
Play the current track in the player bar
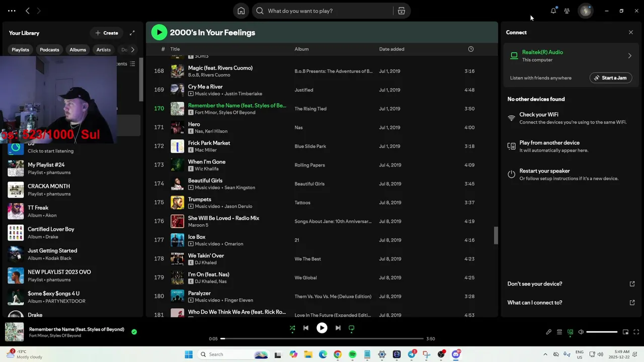322,328
